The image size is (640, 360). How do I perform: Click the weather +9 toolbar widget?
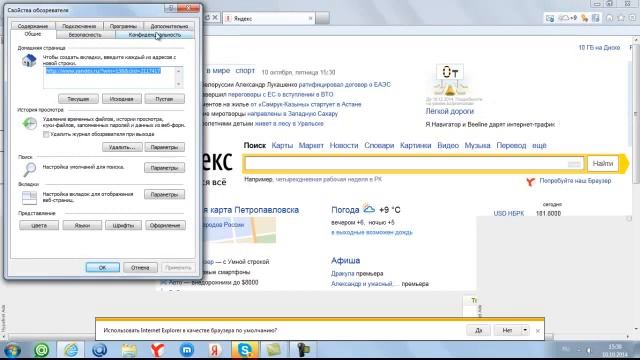point(567,18)
